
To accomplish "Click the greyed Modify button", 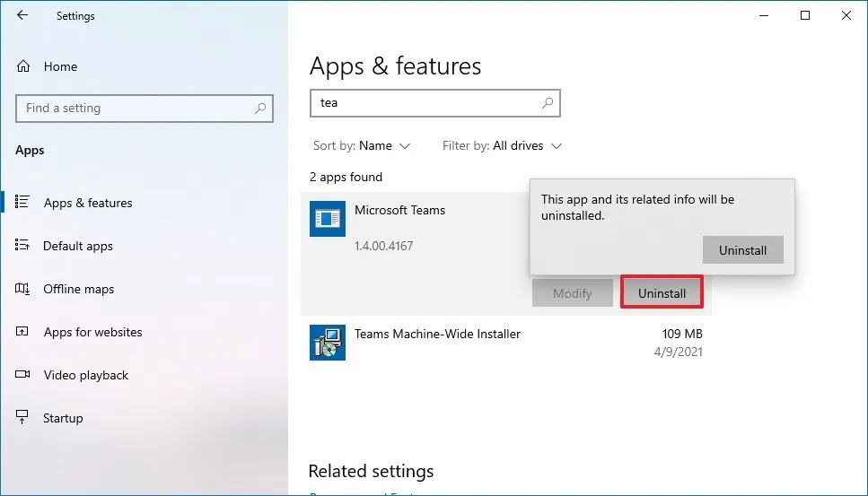I will [573, 293].
